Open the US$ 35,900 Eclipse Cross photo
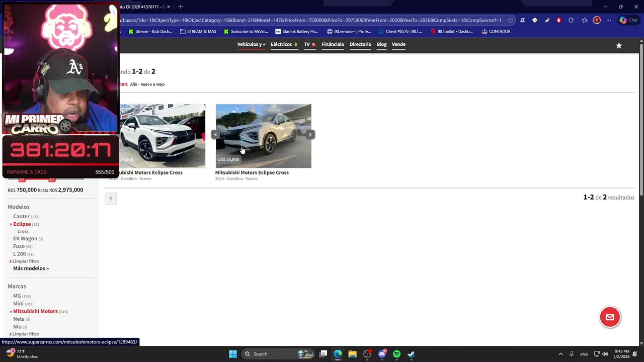Viewport: 644px width, 362px height. click(x=263, y=136)
